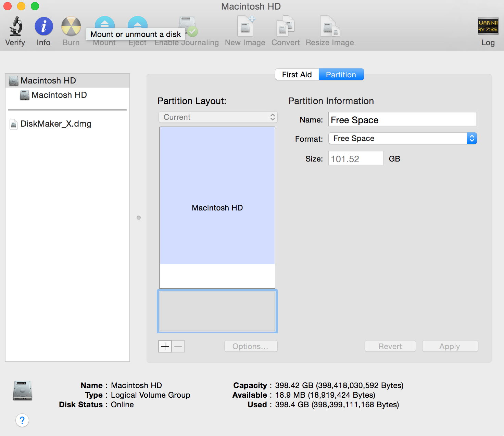Click the Available value 18.9 MB text
504x436 pixels.
(x=325, y=395)
